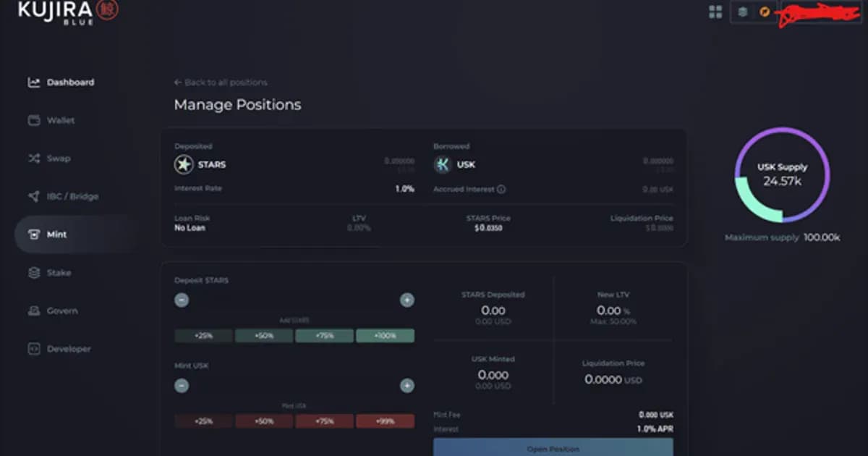Click the New LTV 0.00 % value
Image resolution: width=868 pixels, height=456 pixels.
(x=613, y=311)
